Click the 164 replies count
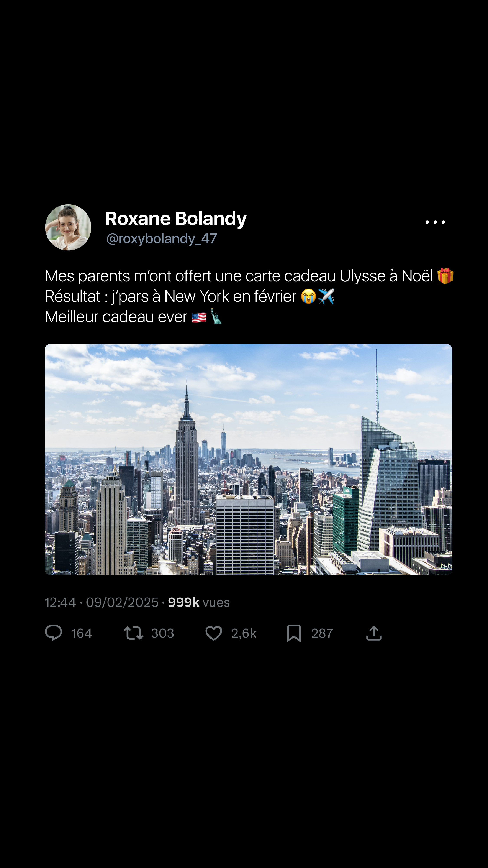 click(82, 633)
